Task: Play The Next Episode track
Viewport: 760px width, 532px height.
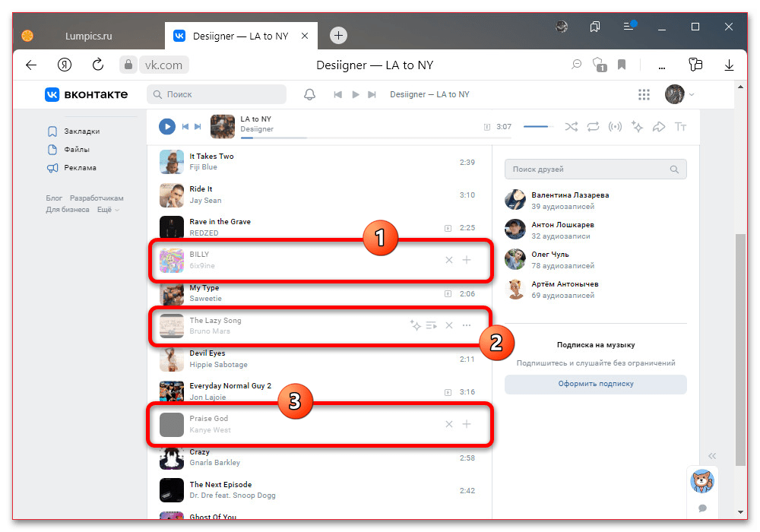Action: (318, 490)
